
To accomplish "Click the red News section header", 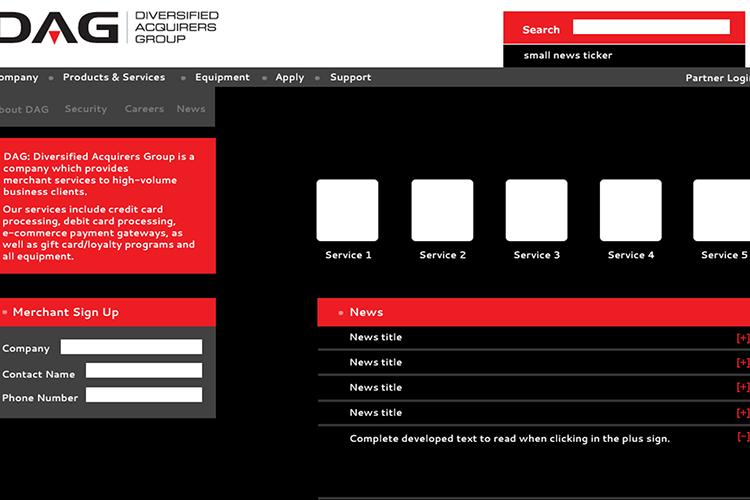I will 533,312.
